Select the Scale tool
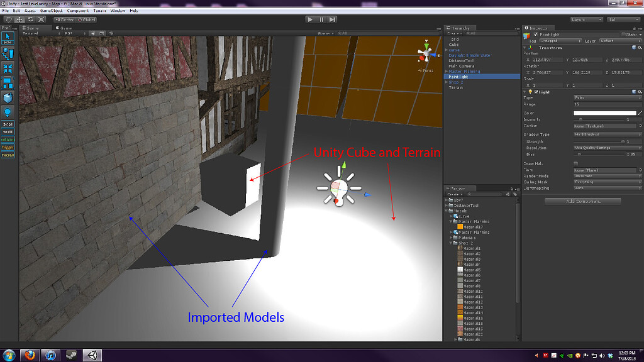 (x=42, y=19)
